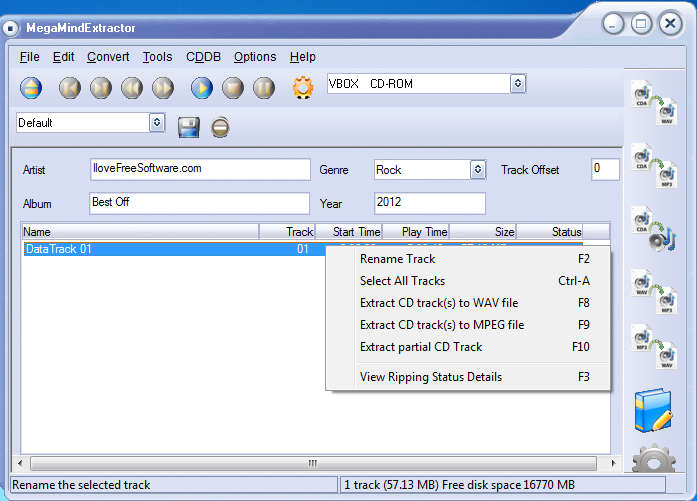Sort by the Track column header
The width and height of the screenshot is (697, 501).
[x=287, y=232]
